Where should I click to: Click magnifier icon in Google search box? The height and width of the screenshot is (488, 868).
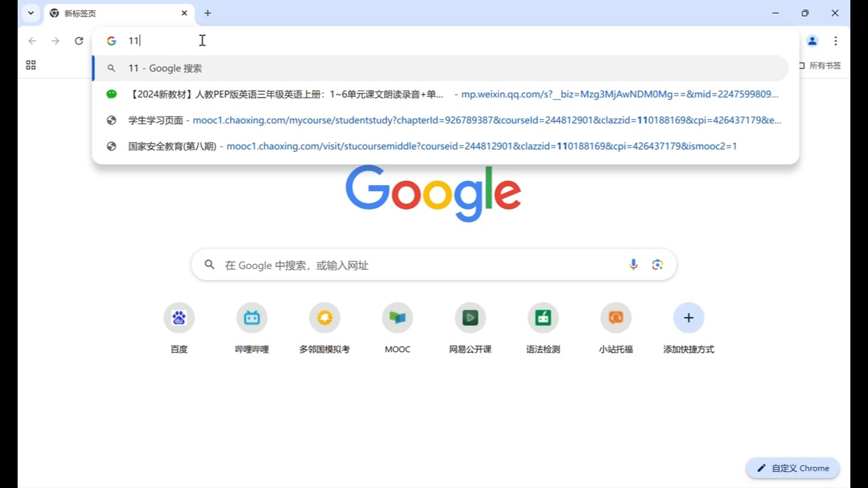tap(210, 265)
